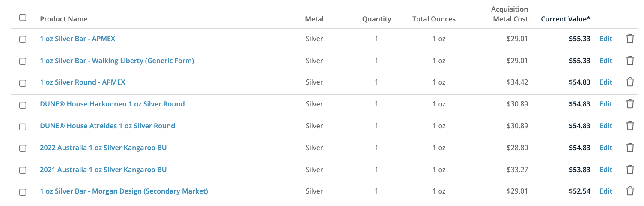
Task: Edit the 1 oz Silver Round - APMEX entry
Action: tap(605, 82)
